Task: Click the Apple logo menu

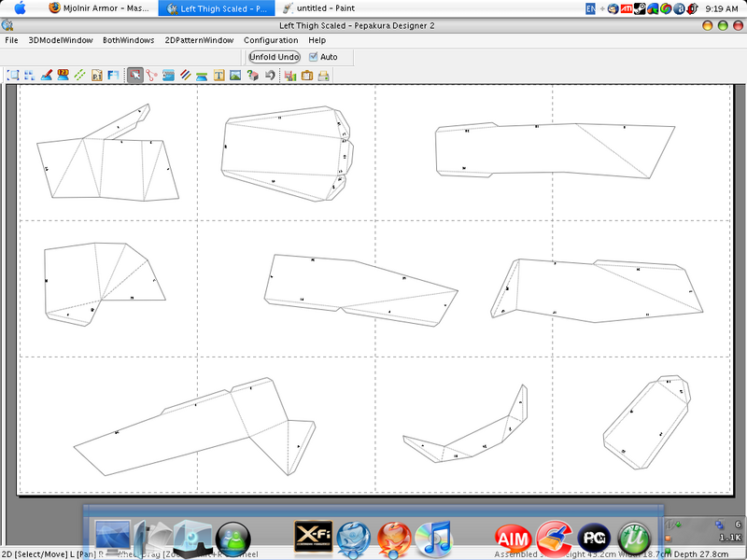Action: pyautogui.click(x=20, y=8)
